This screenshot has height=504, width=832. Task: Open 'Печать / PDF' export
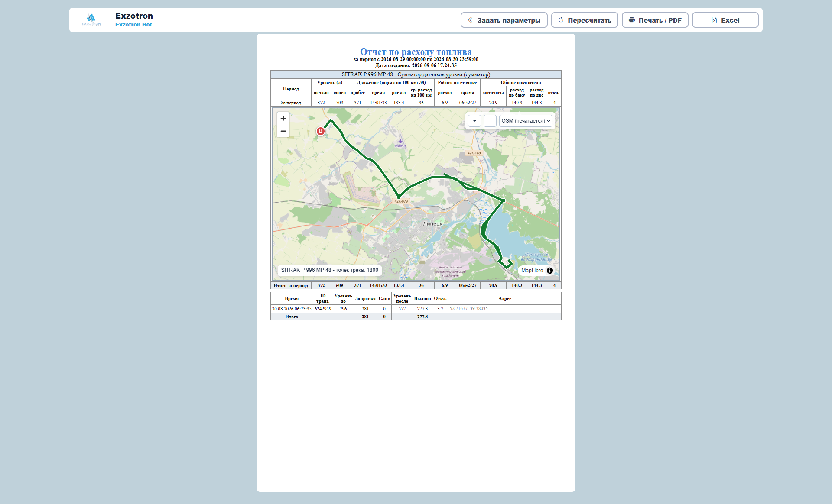point(655,20)
